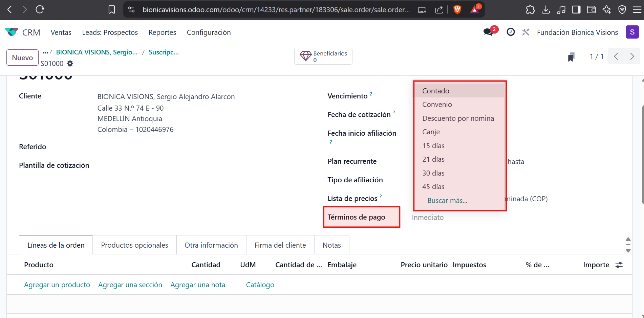Click Buscar más in the dropdown
Viewport: 644px width, 318px height.
[x=447, y=201]
